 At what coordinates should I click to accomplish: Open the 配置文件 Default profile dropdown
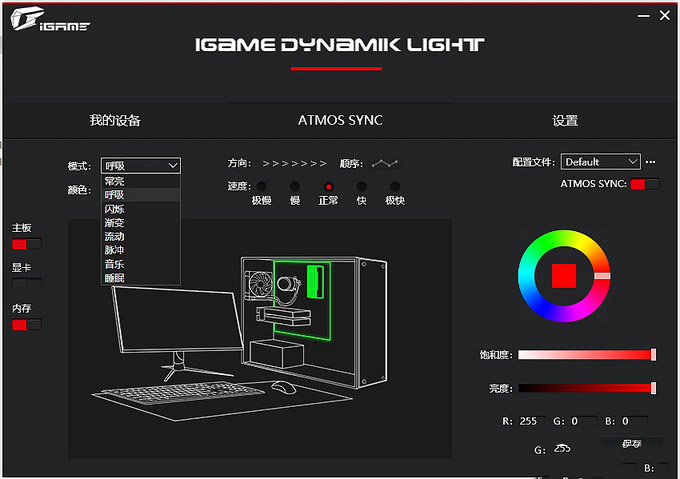pos(600,162)
